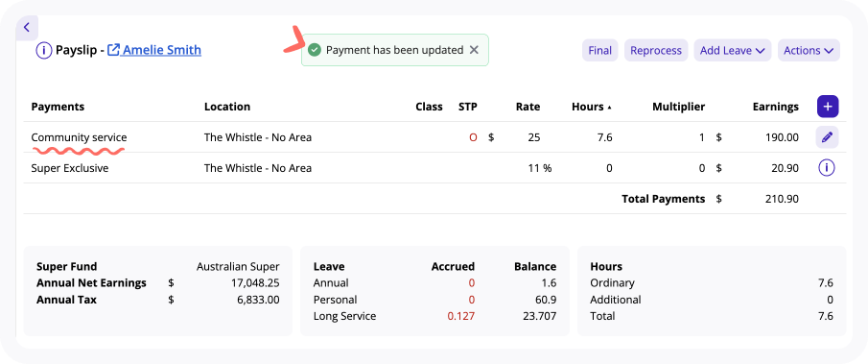This screenshot has height=364, width=868.
Task: Open the Payslip info icon
Action: pyautogui.click(x=44, y=50)
